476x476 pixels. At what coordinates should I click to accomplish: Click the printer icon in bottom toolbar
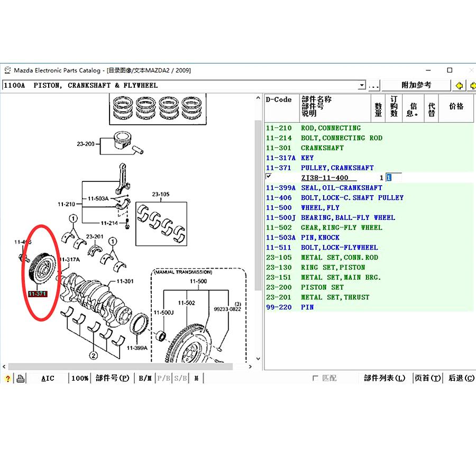[21, 378]
